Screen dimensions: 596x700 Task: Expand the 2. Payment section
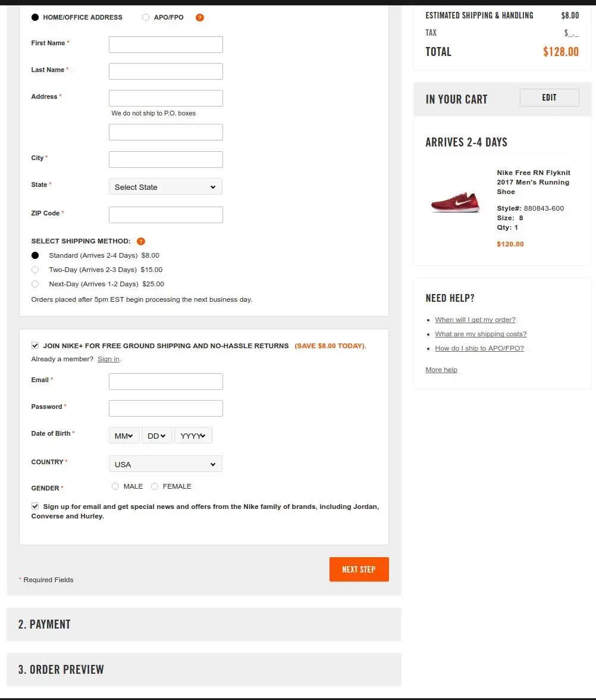pyautogui.click(x=203, y=624)
